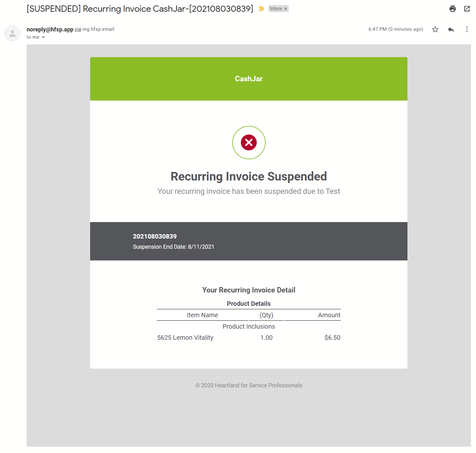Click the email subject line

tap(140, 9)
